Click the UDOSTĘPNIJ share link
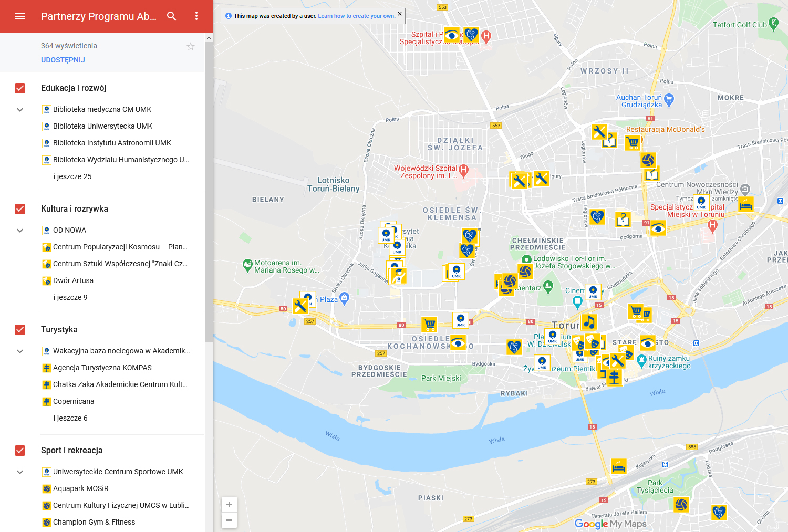788x532 pixels. point(63,60)
